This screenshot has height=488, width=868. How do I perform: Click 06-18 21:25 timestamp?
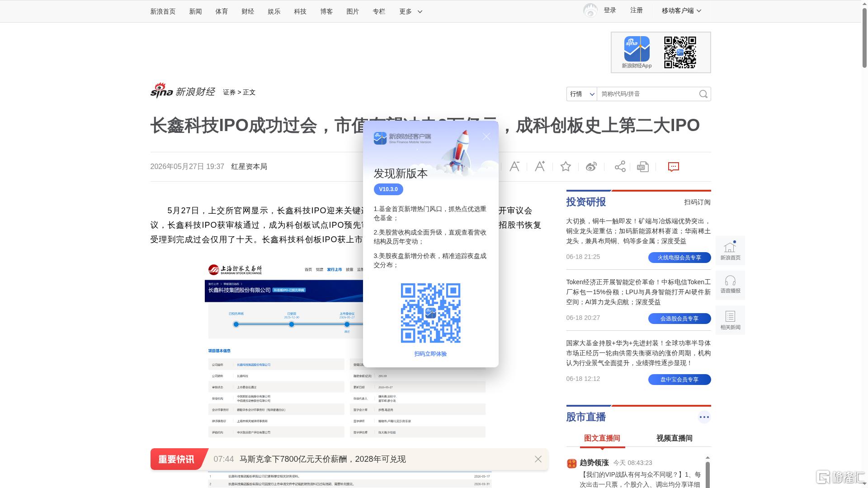click(583, 257)
